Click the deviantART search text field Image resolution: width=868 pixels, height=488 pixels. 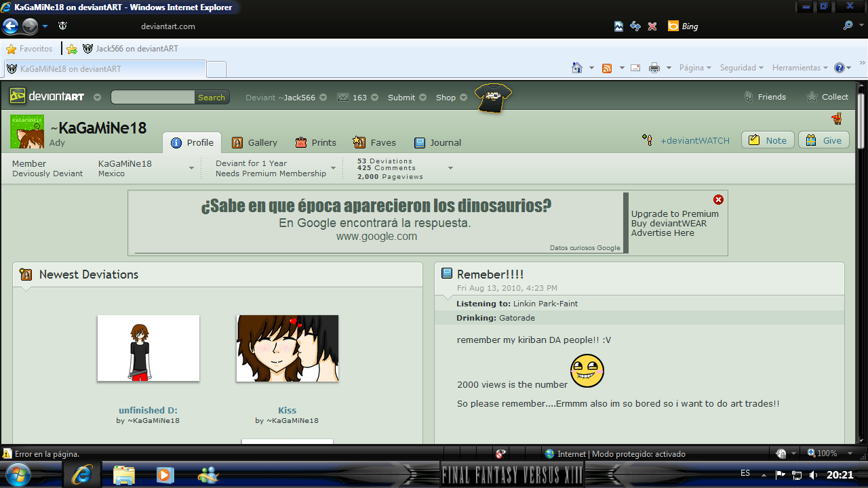point(153,97)
